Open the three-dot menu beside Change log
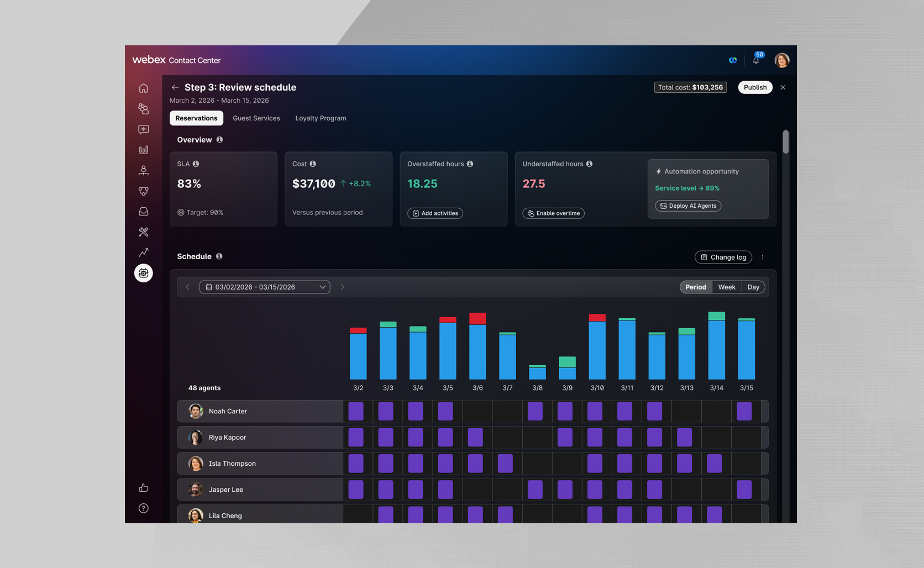The image size is (924, 568). point(763,257)
